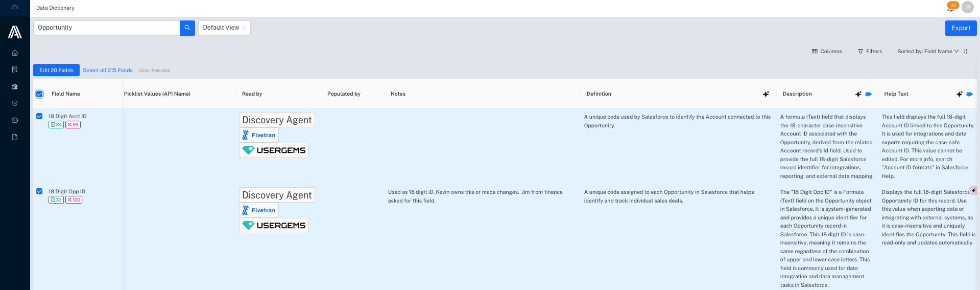Open the bank building sidebar icon

15,86
